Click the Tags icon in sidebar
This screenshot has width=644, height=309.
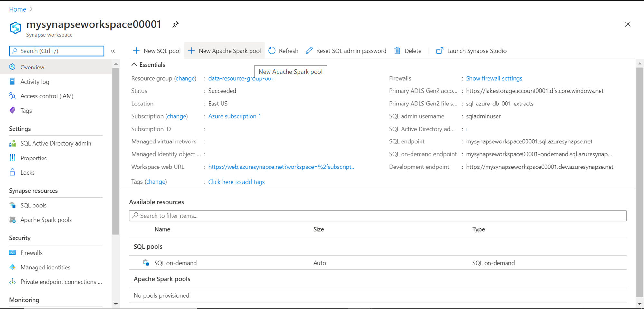coord(13,111)
